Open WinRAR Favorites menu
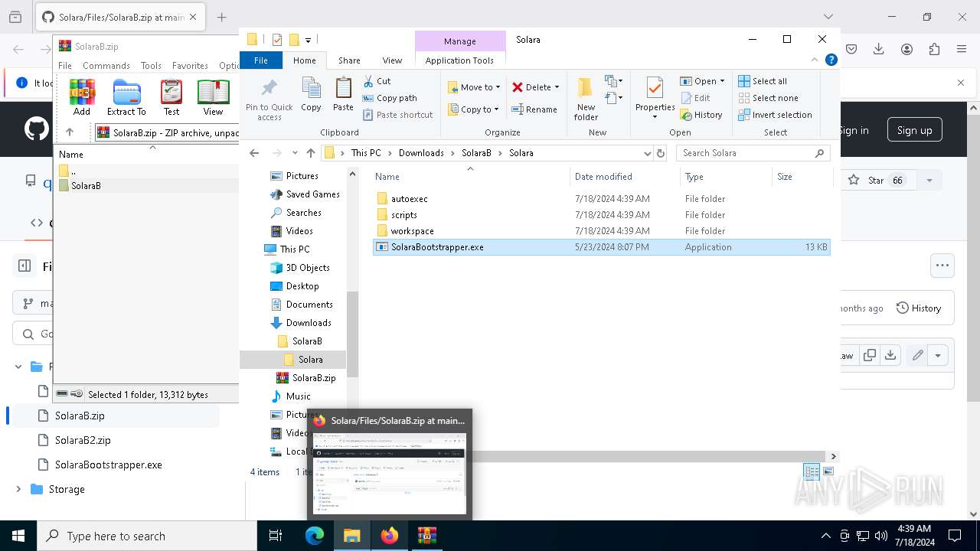 coord(190,66)
